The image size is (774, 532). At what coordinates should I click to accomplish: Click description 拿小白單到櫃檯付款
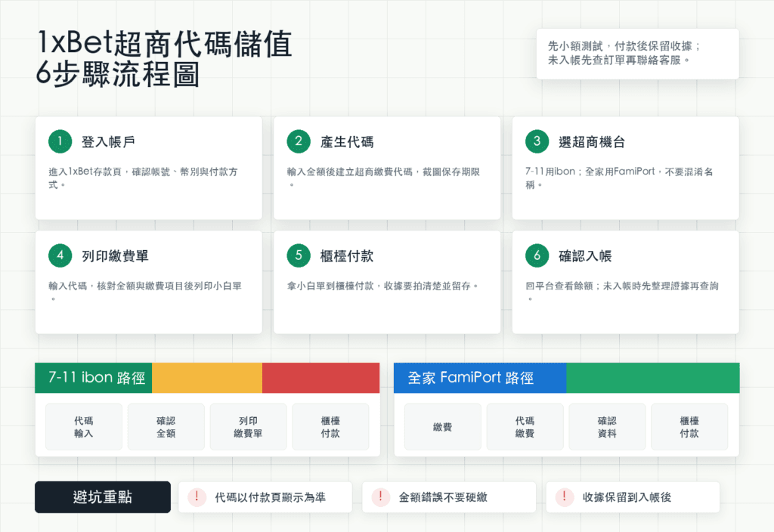point(382,286)
